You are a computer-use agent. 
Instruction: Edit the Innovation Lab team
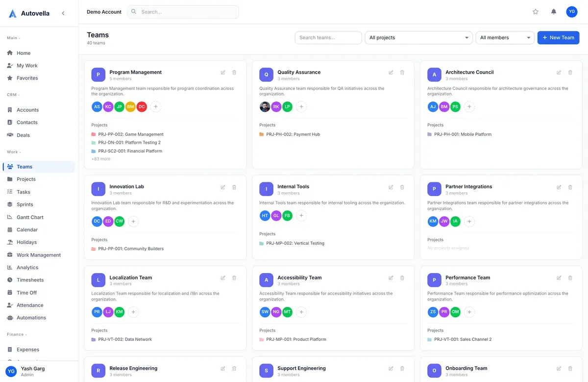223,187
